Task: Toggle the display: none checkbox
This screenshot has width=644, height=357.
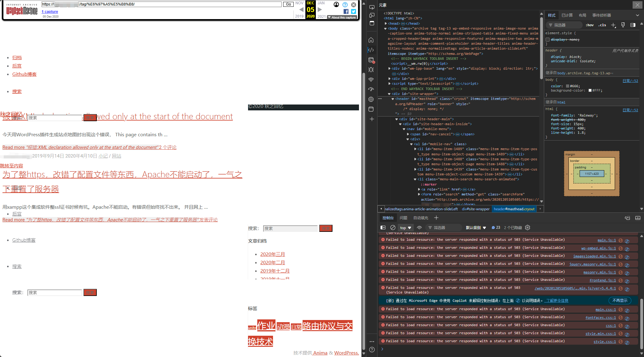Action: point(548,39)
